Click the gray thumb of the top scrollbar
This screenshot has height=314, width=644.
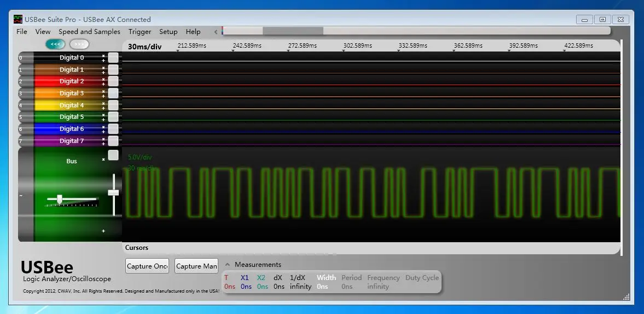point(293,31)
